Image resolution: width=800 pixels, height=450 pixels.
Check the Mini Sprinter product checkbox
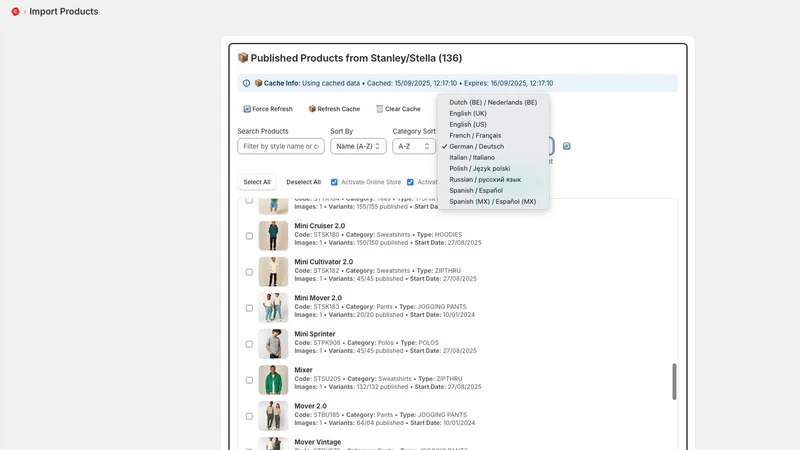[249, 344]
